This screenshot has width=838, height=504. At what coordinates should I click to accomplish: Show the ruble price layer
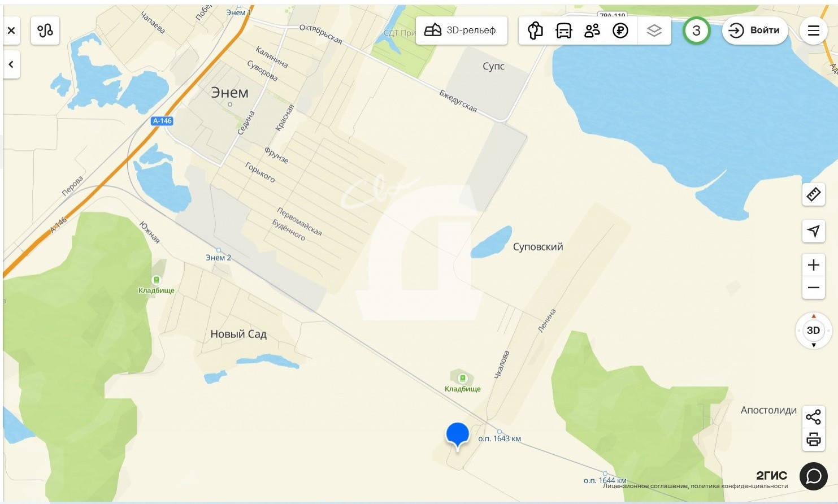(x=620, y=31)
